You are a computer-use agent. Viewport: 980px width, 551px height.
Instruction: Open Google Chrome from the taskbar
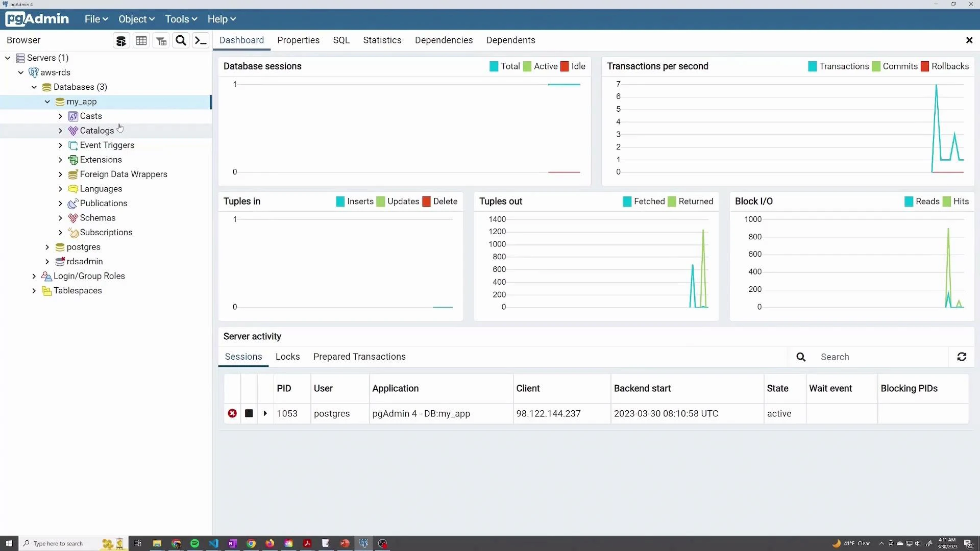(251, 543)
